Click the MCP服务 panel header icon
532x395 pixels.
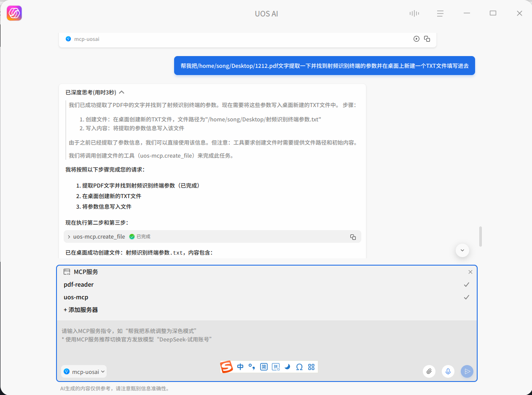67,272
